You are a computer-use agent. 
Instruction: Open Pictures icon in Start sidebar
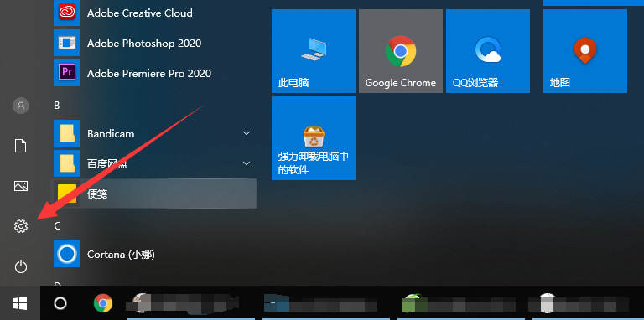pyautogui.click(x=20, y=186)
